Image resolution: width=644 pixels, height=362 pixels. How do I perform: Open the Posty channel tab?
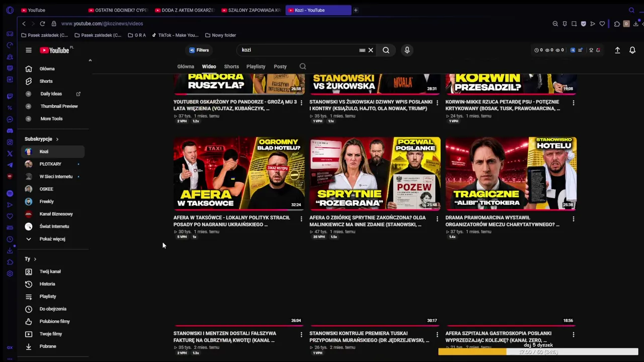pos(280,66)
